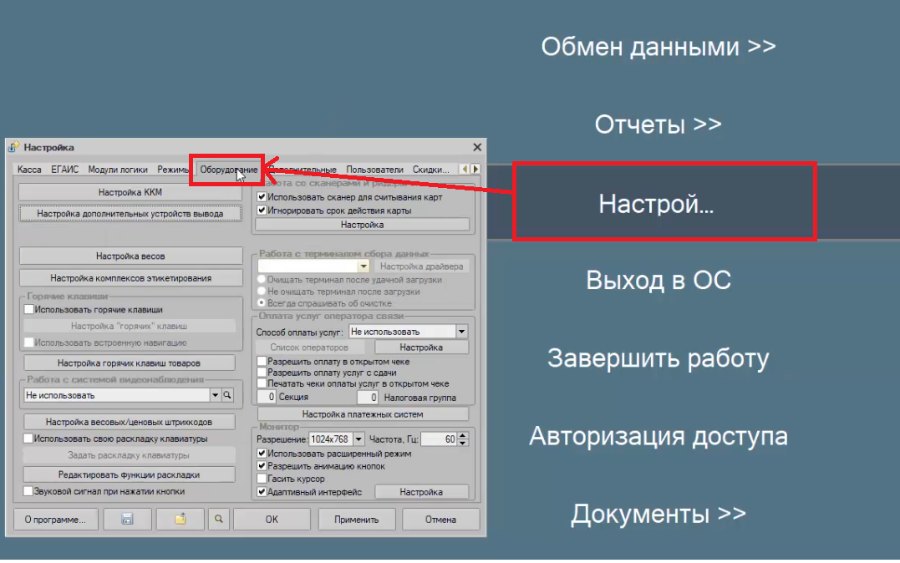
Task: Click 'Редактировать функции раскладки' button
Action: [129, 475]
